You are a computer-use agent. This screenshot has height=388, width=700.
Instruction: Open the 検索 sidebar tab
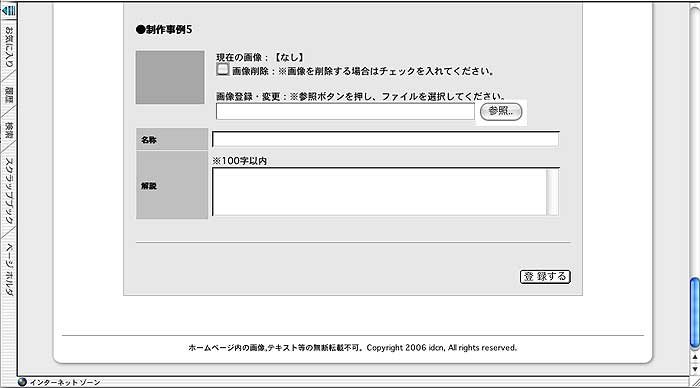(x=8, y=130)
